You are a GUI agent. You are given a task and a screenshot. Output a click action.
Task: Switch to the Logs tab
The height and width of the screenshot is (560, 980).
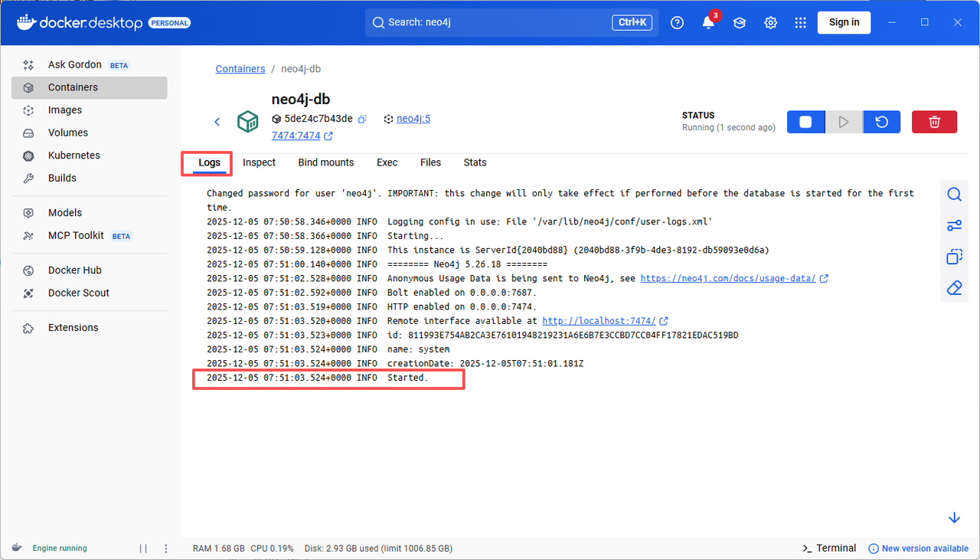click(209, 162)
